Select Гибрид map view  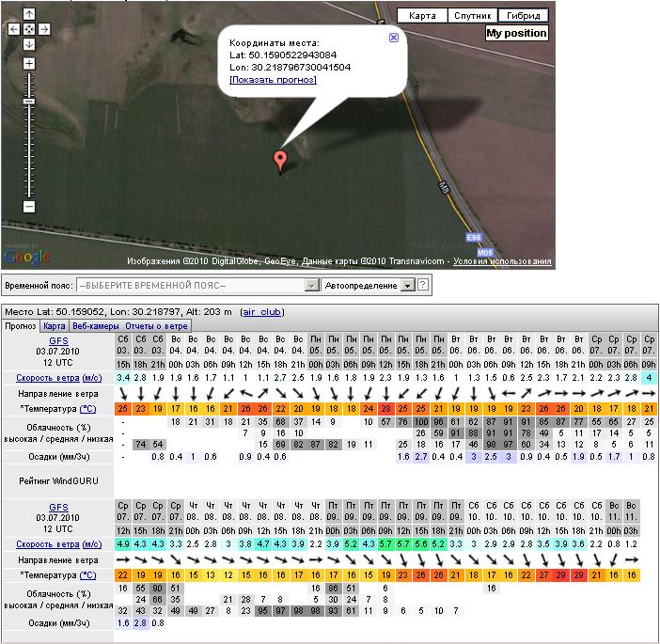pos(523,16)
